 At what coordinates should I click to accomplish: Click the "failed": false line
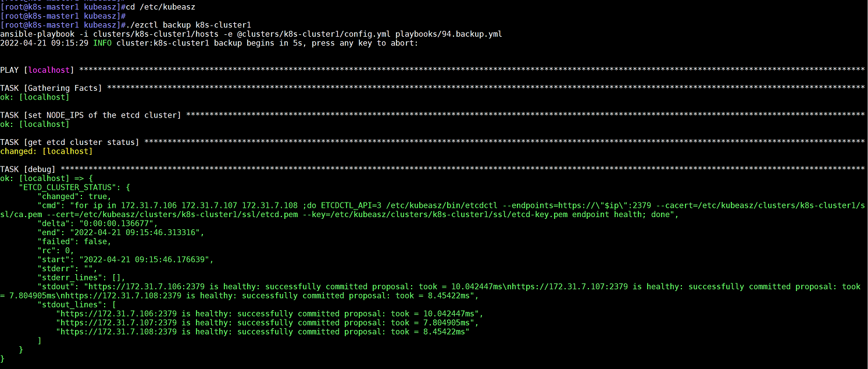(74, 242)
